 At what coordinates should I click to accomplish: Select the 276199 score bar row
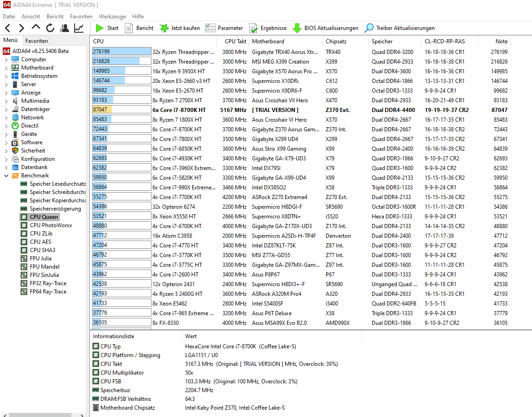pos(122,52)
